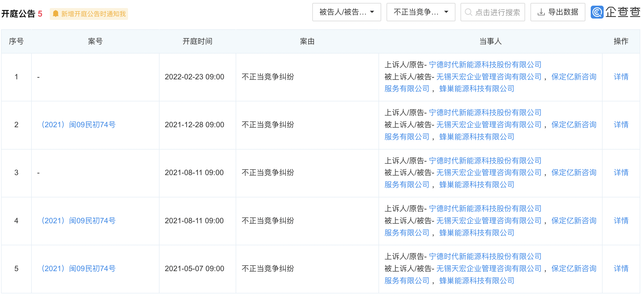644x298 pixels.
Task: Click the export download icon
Action: click(x=541, y=12)
